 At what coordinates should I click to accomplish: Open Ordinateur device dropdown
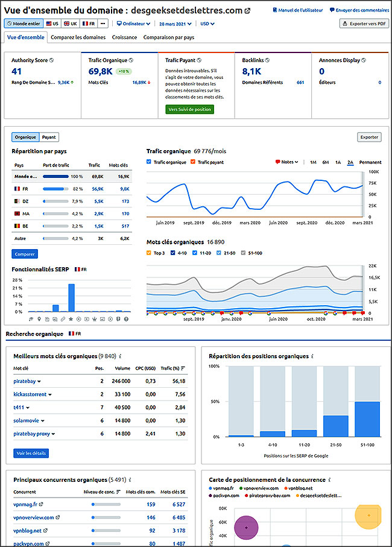coord(133,24)
